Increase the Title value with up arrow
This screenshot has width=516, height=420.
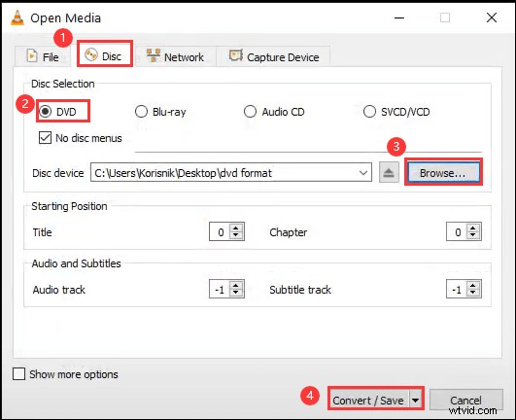[x=236, y=227]
